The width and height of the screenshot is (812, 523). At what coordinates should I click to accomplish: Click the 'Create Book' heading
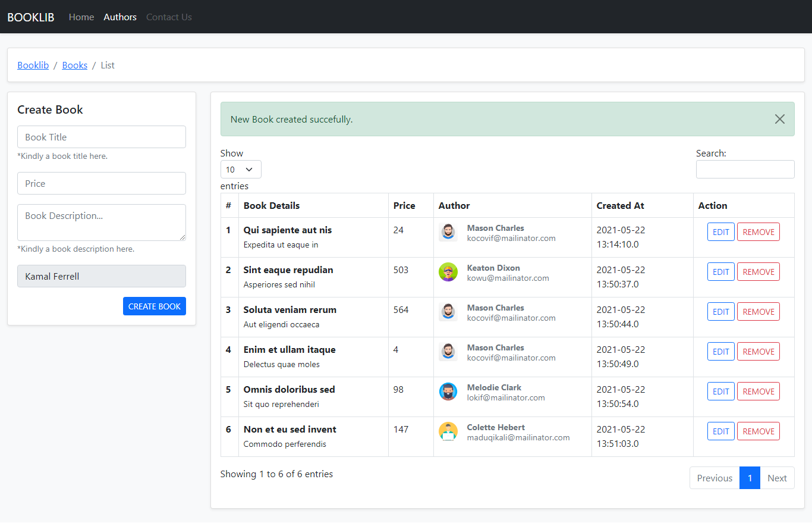coord(50,109)
